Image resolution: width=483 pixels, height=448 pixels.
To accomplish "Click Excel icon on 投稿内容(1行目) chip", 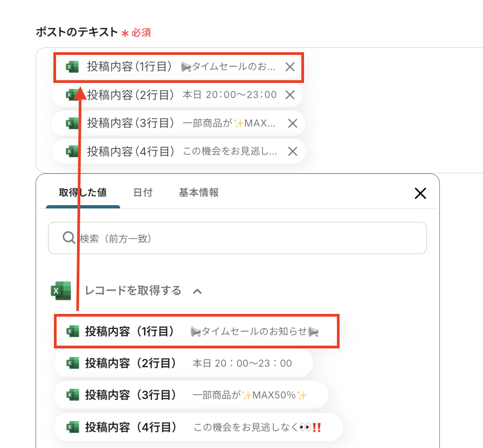I will 72,67.
